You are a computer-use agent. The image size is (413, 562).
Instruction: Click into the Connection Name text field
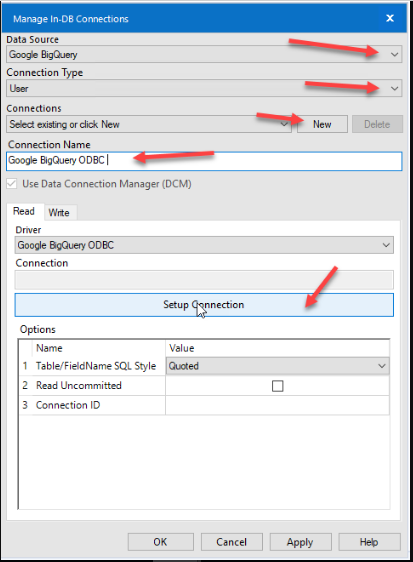point(204,161)
